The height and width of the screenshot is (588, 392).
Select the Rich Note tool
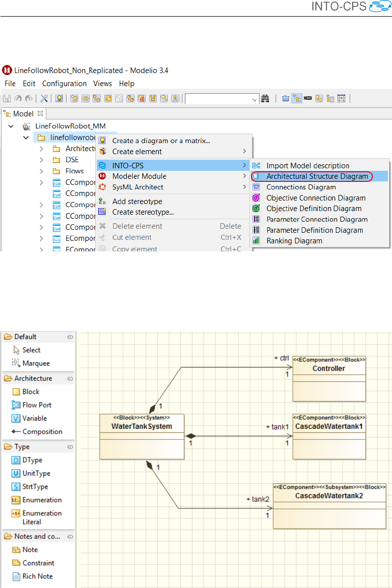pyautogui.click(x=37, y=576)
